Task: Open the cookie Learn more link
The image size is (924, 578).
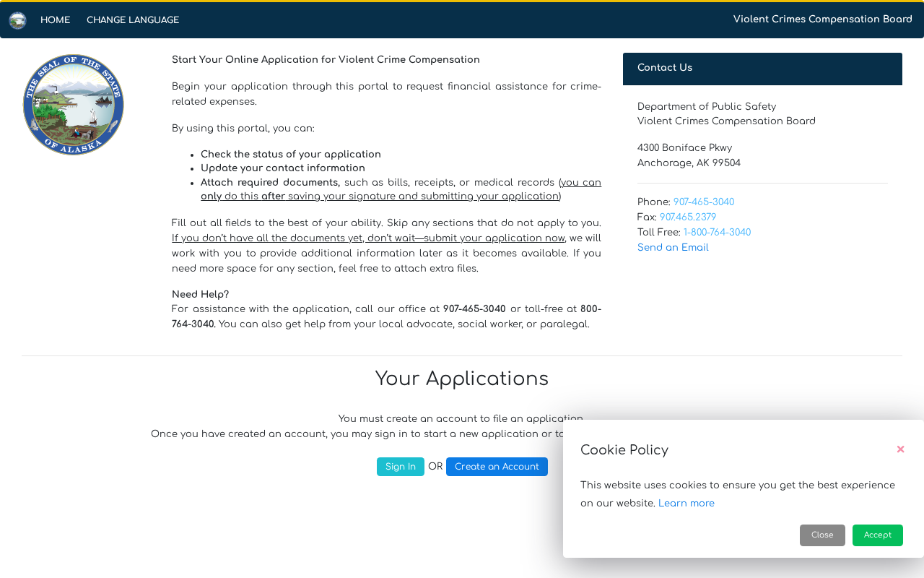Action: (686, 504)
